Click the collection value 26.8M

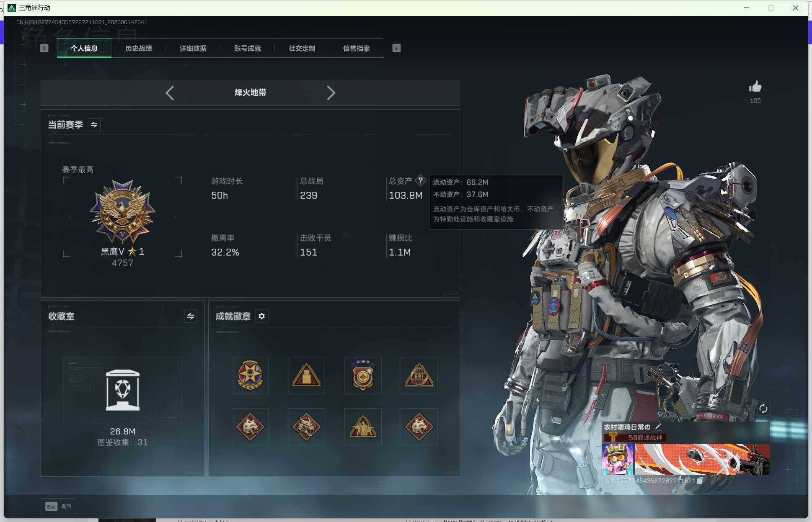(x=122, y=431)
